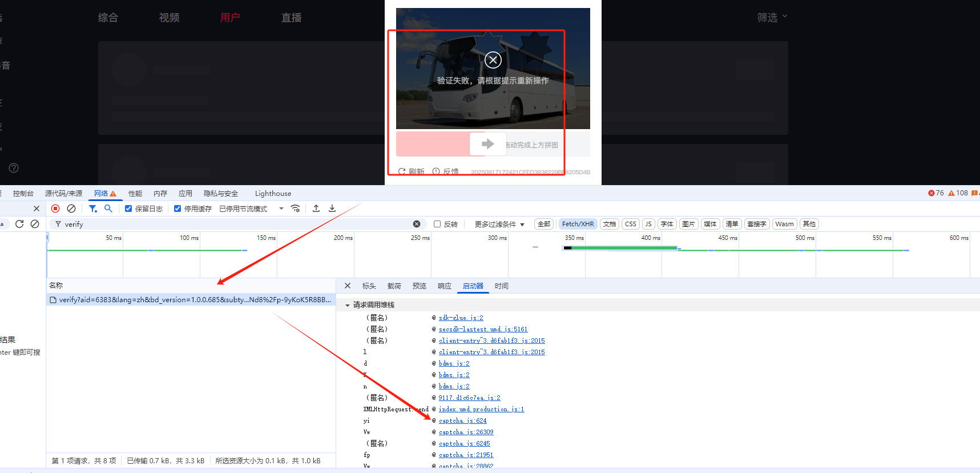Filter by Other request types

809,224
